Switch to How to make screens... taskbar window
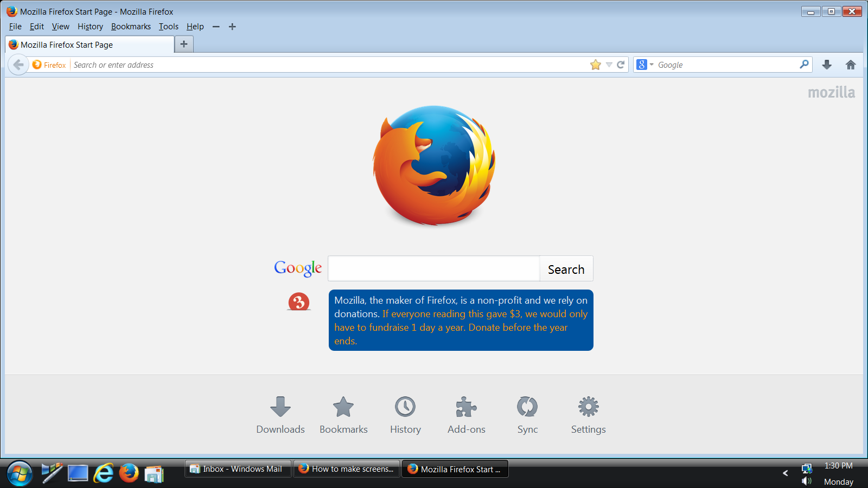868x488 pixels. pos(347,469)
